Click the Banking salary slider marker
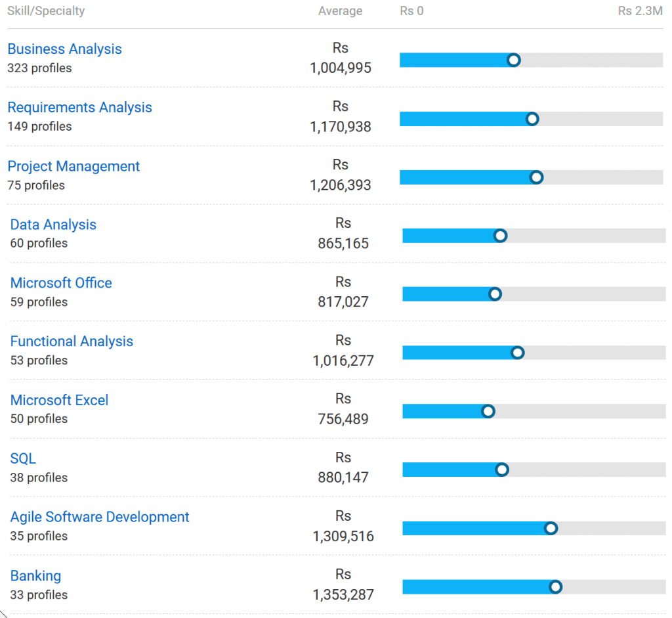 click(555, 586)
